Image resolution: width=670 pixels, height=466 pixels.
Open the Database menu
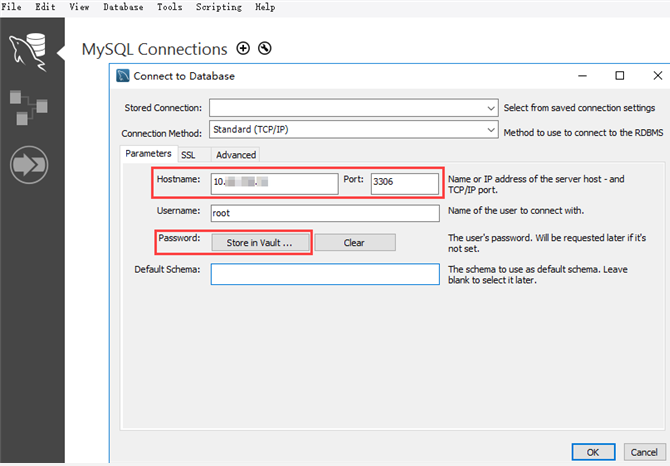point(123,7)
